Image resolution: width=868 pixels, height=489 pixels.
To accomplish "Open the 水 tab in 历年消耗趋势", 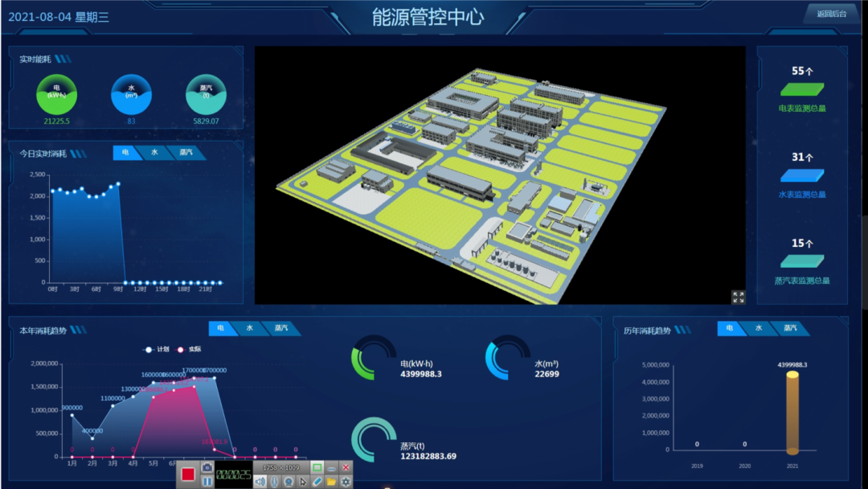I will pyautogui.click(x=759, y=328).
